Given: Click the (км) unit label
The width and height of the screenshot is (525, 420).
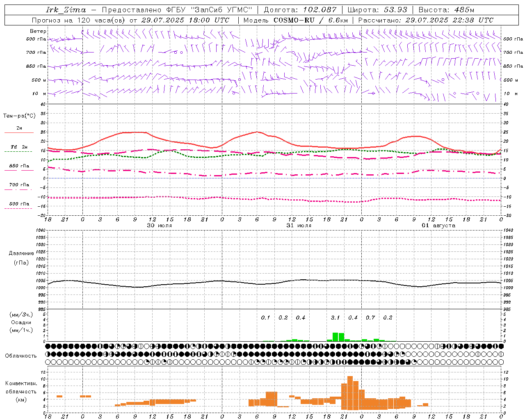Looking at the screenshot, I should (21, 399).
